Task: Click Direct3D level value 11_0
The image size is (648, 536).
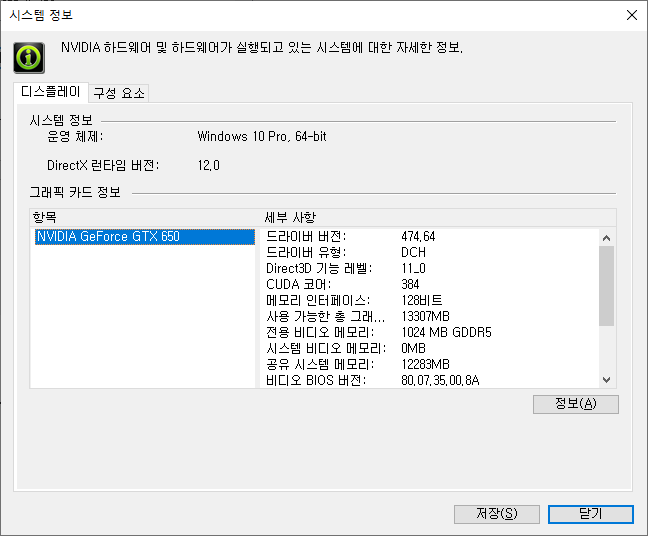Action: [x=413, y=269]
